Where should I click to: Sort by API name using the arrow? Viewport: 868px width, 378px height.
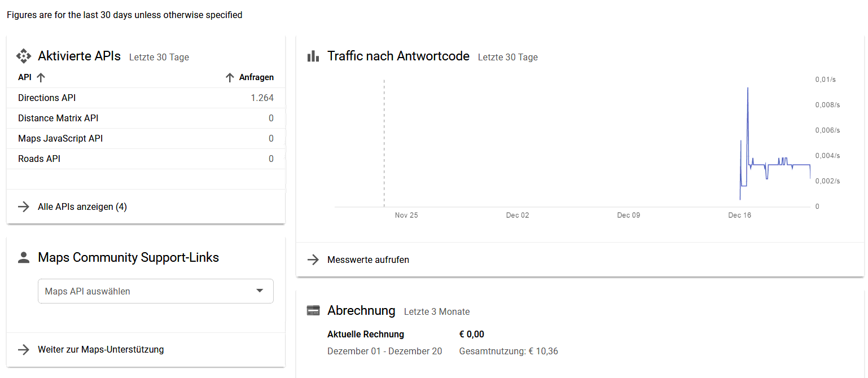[41, 78]
